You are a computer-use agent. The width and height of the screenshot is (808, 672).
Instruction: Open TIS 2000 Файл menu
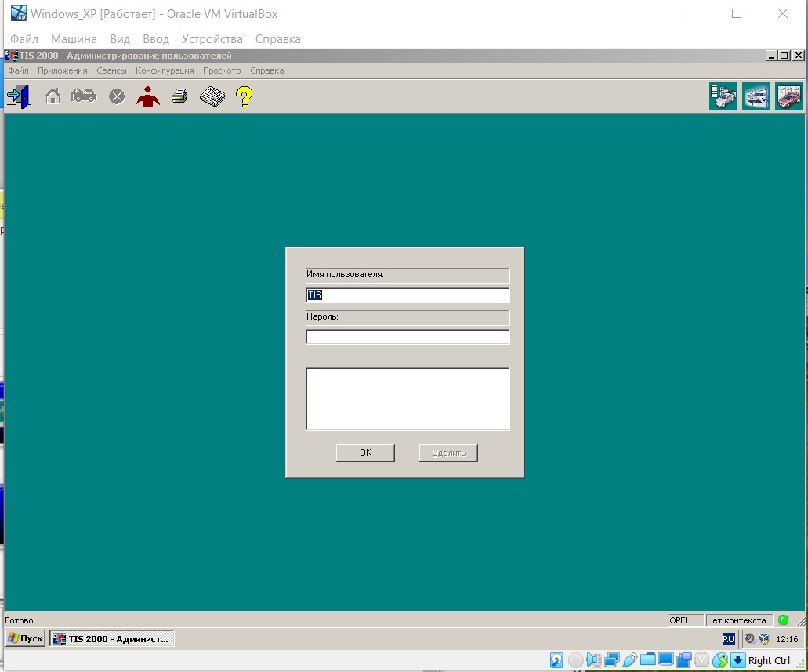tap(18, 70)
